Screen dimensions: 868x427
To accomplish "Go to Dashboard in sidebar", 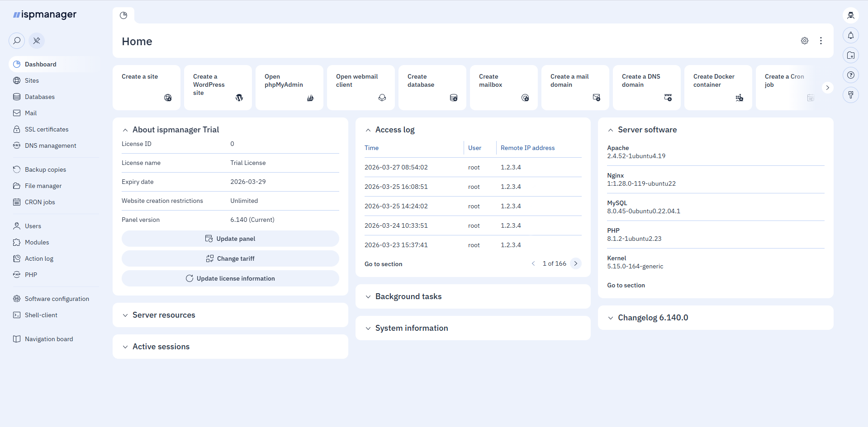I will pyautogui.click(x=54, y=64).
